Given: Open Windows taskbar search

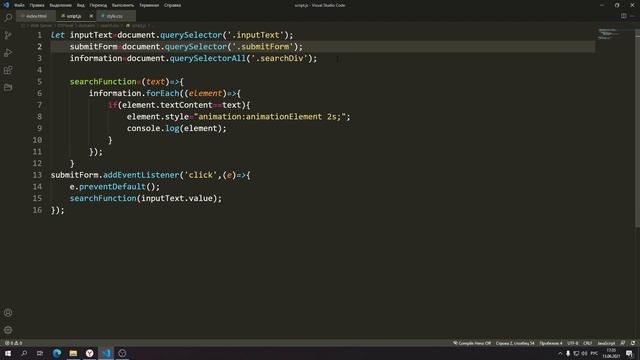Looking at the screenshot, I should pos(24,353).
